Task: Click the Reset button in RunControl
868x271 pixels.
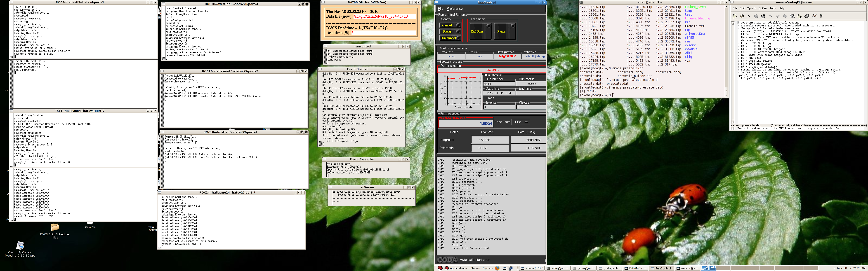Action: [450, 32]
